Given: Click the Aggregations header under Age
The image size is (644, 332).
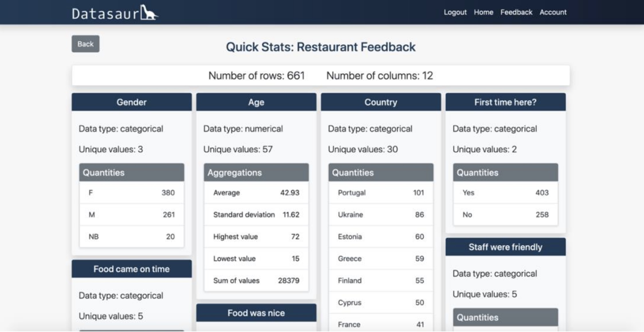Looking at the screenshot, I should tap(256, 173).
